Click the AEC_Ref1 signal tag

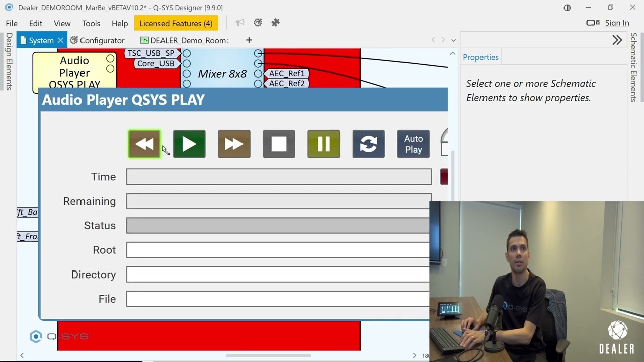pyautogui.click(x=287, y=73)
